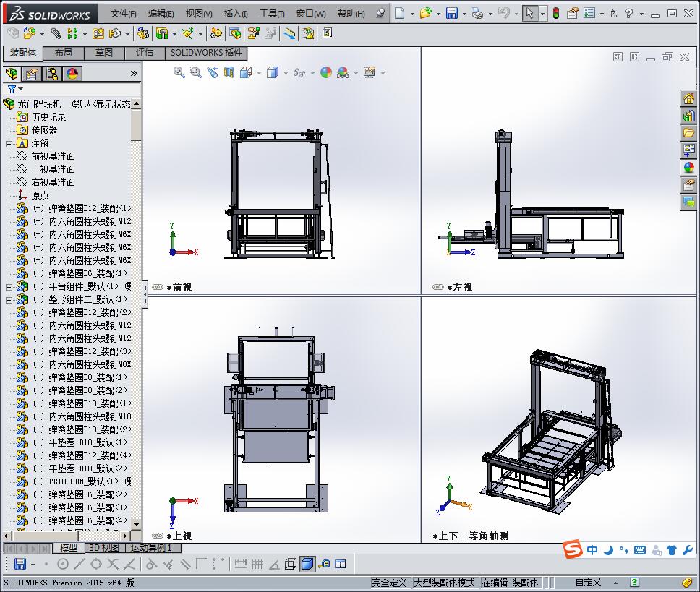Click the Interference Detection icon
Screen dimensions: 700x592
click(290, 33)
